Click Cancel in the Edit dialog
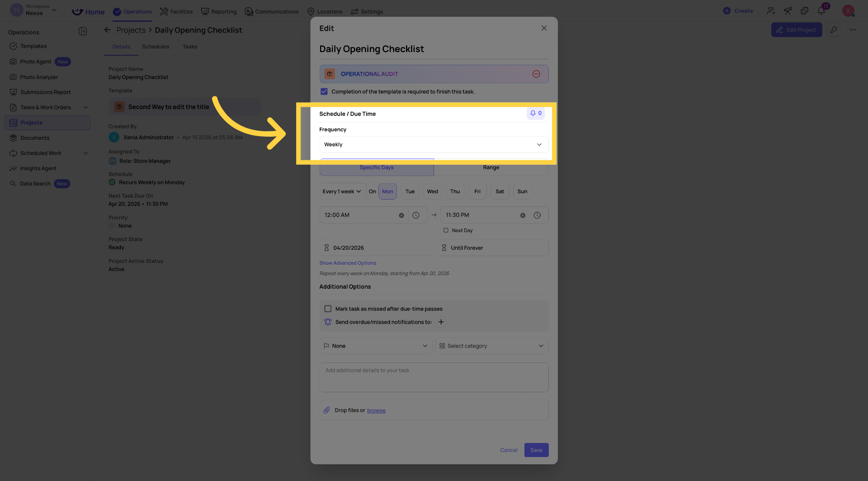 [x=509, y=450]
